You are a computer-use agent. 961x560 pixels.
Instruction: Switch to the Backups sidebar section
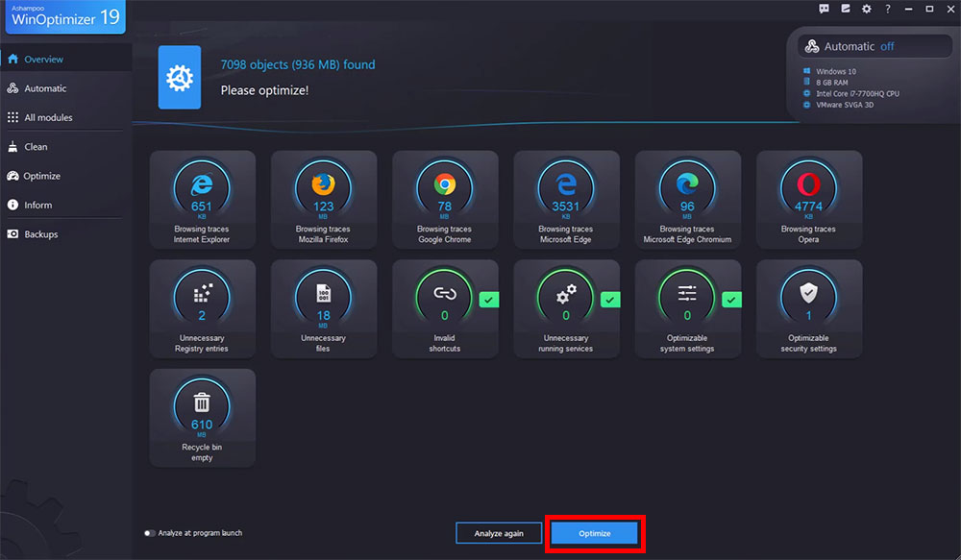pyautogui.click(x=40, y=234)
